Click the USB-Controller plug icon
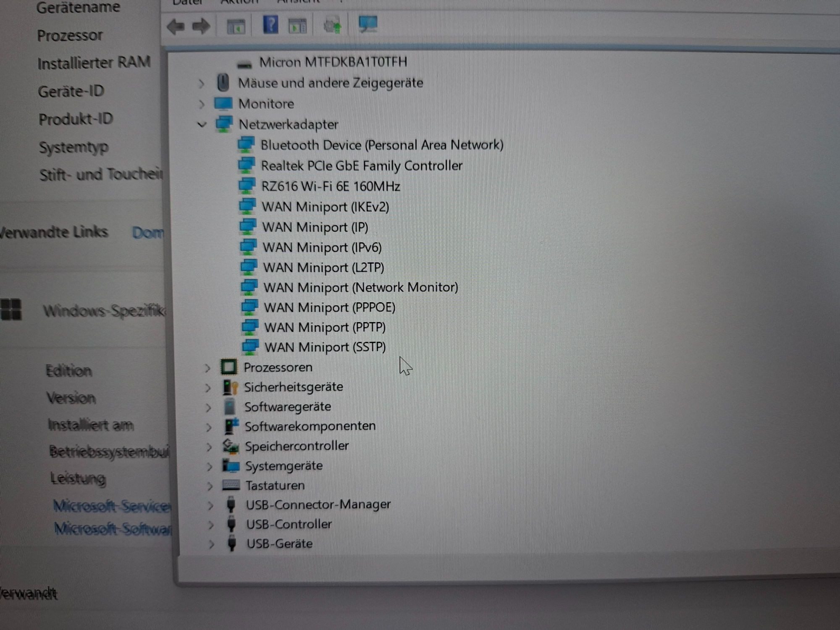The height and width of the screenshot is (630, 840). (x=231, y=524)
